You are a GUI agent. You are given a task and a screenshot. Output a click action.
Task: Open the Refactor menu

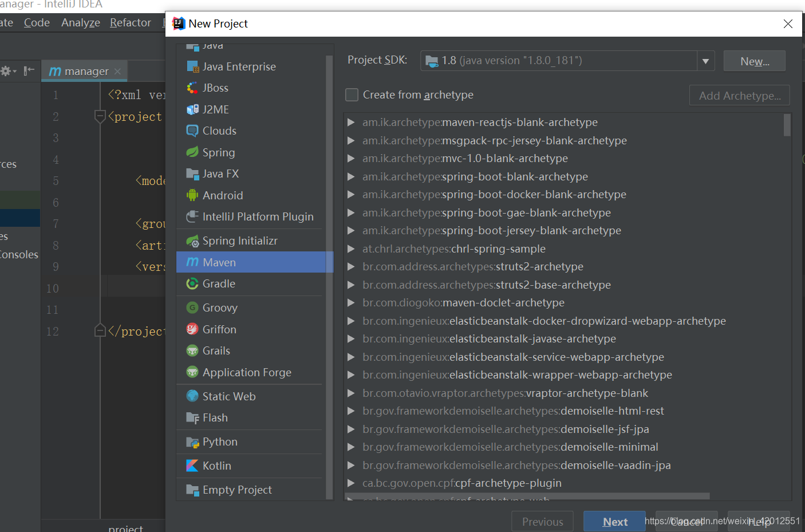pyautogui.click(x=130, y=22)
